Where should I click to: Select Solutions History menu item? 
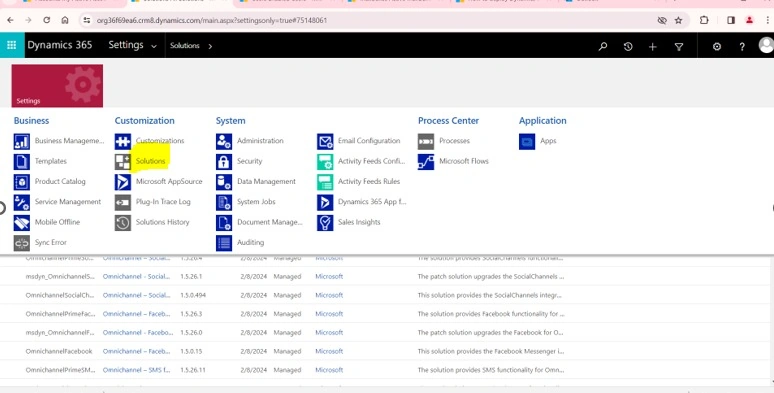click(x=162, y=222)
